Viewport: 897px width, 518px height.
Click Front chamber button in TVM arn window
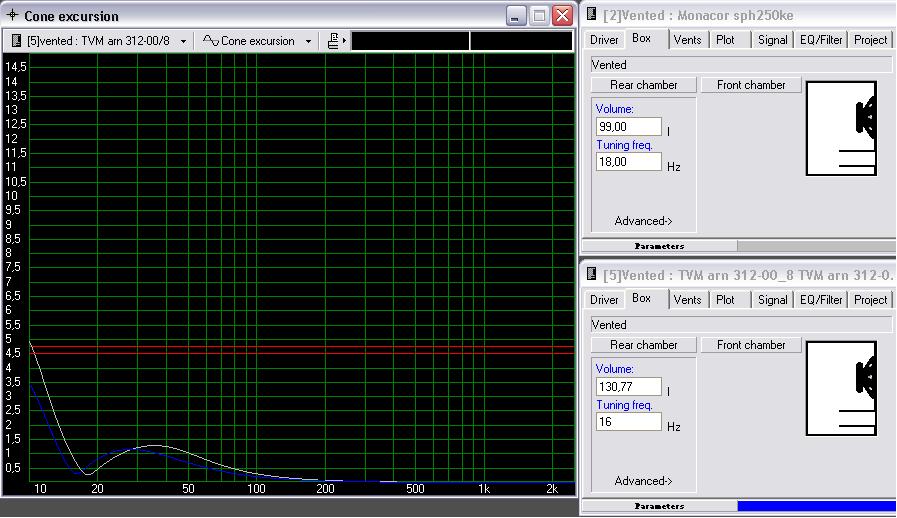pyautogui.click(x=751, y=345)
